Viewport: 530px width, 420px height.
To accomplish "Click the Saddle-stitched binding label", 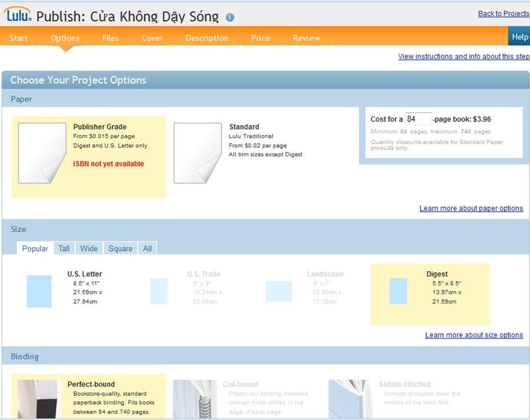I will 404,384.
